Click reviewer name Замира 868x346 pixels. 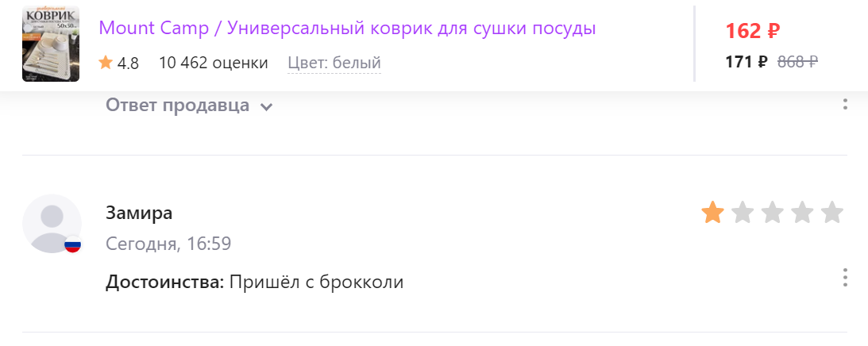(x=139, y=213)
